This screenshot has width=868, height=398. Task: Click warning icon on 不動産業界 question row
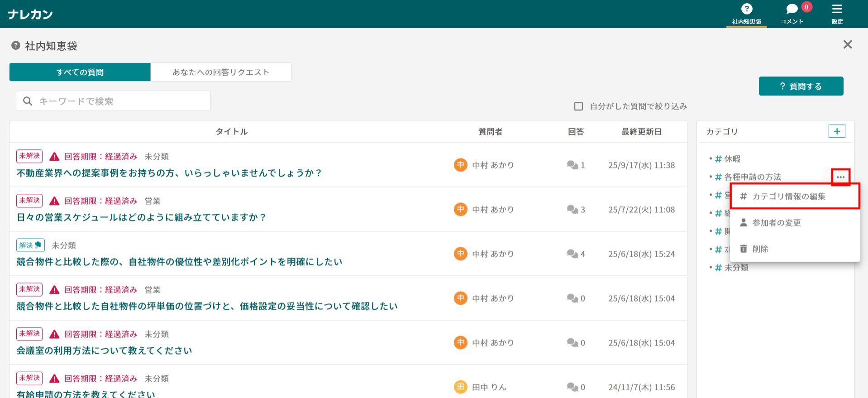[54, 157]
